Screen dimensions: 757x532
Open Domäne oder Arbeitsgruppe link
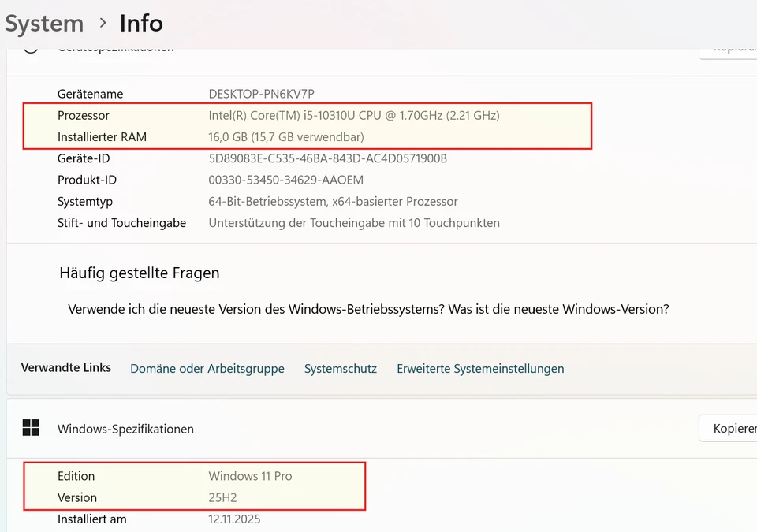(x=207, y=368)
